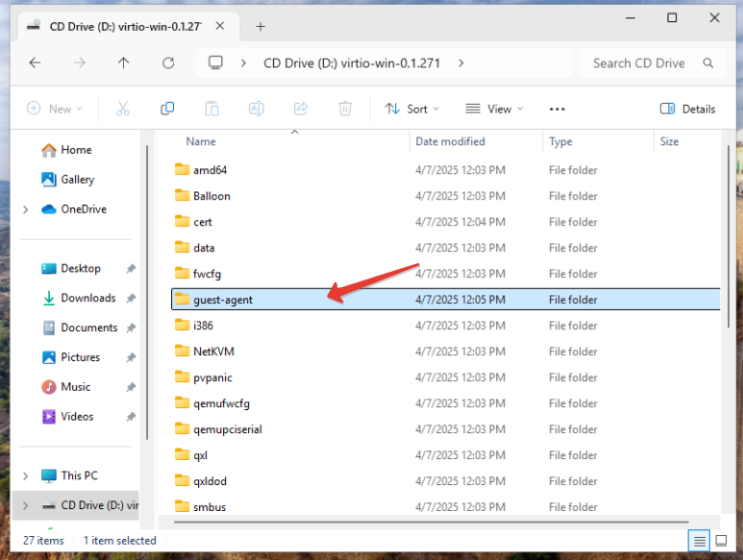Select the qemufwcfg folder

point(445,403)
